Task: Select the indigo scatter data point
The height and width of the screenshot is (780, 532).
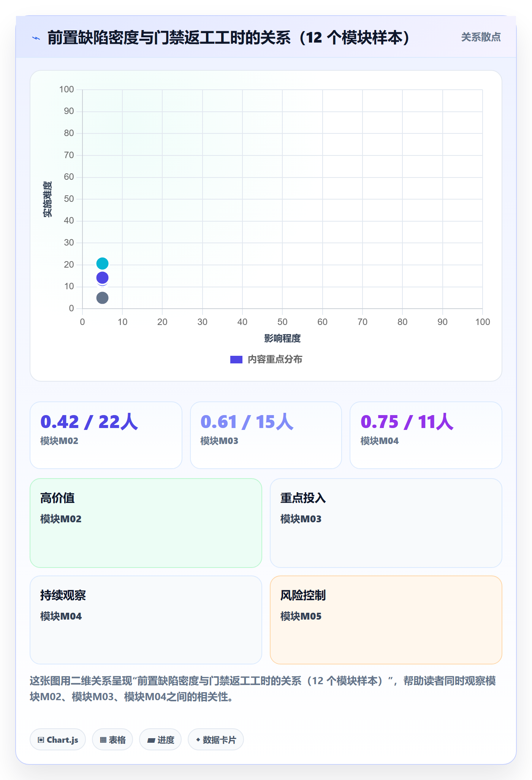Action: (102, 278)
